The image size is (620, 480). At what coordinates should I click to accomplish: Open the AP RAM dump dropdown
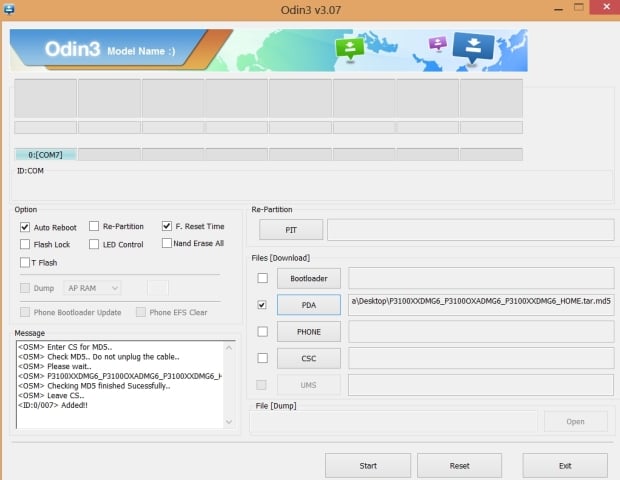pyautogui.click(x=92, y=288)
